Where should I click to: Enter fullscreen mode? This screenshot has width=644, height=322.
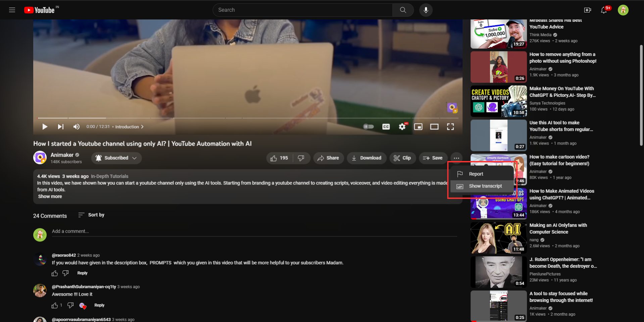coord(450,126)
